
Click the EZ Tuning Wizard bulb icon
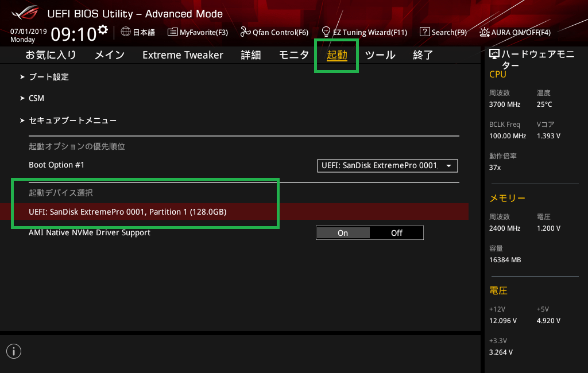326,32
